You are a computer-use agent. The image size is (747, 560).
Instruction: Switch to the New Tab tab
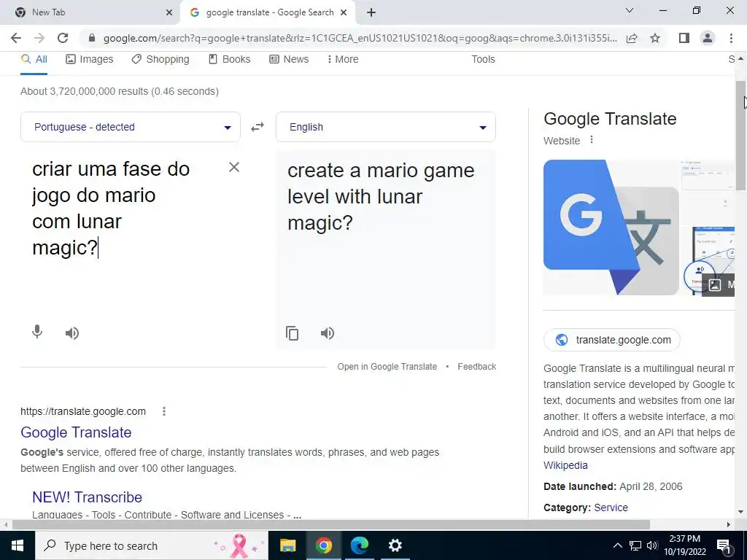(x=90, y=12)
